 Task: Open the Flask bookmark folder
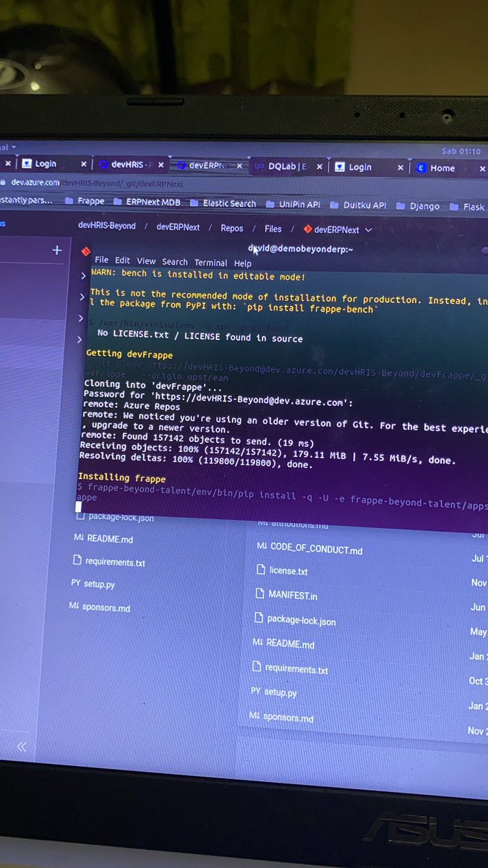467,207
